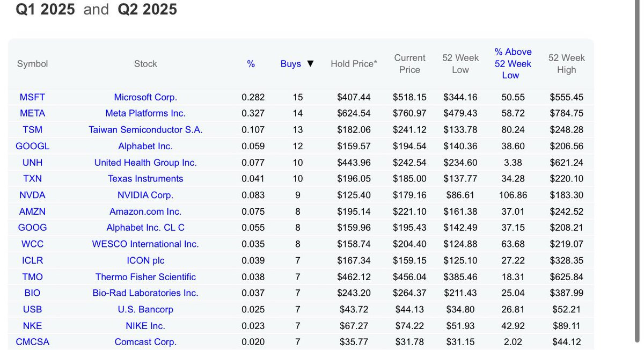Image resolution: width=644 pixels, height=350 pixels.
Task: Open the GOOGL symbol link
Action: (32, 146)
